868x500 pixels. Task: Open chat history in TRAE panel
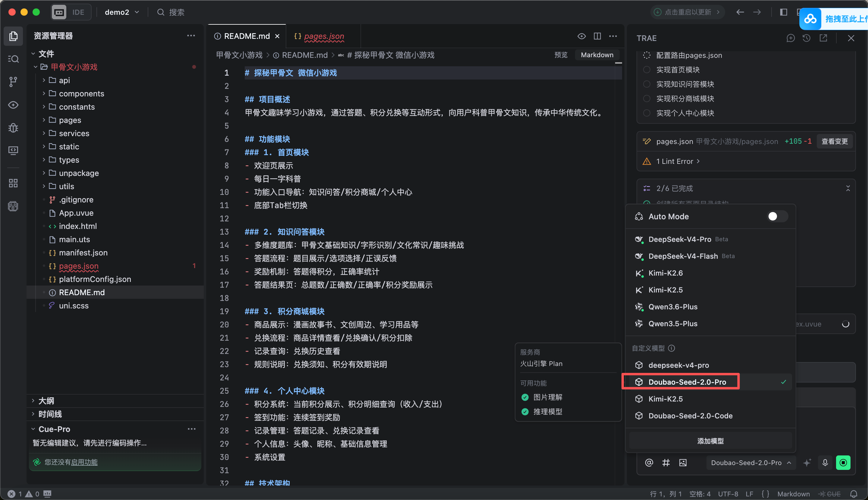tap(807, 38)
